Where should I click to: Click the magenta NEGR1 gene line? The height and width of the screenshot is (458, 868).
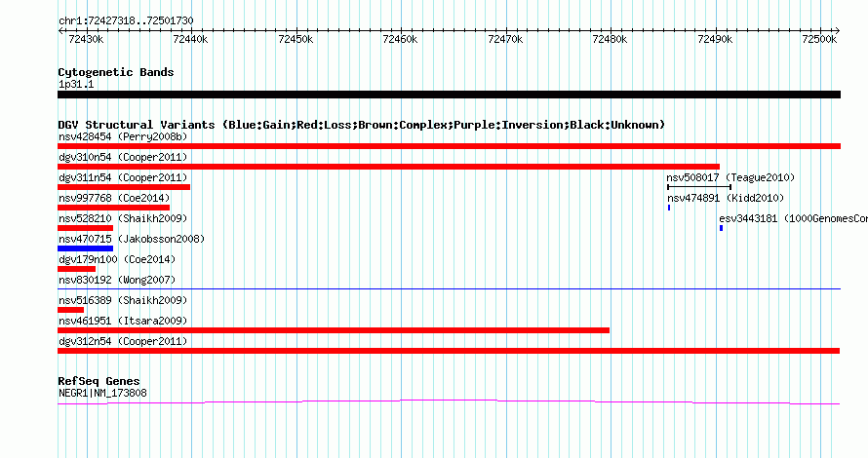[x=449, y=402]
